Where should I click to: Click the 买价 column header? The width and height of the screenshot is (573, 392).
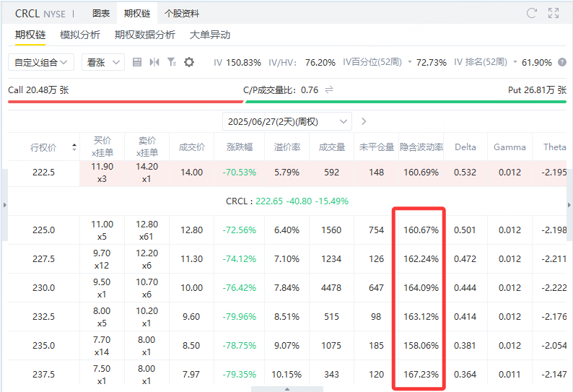[x=102, y=147]
